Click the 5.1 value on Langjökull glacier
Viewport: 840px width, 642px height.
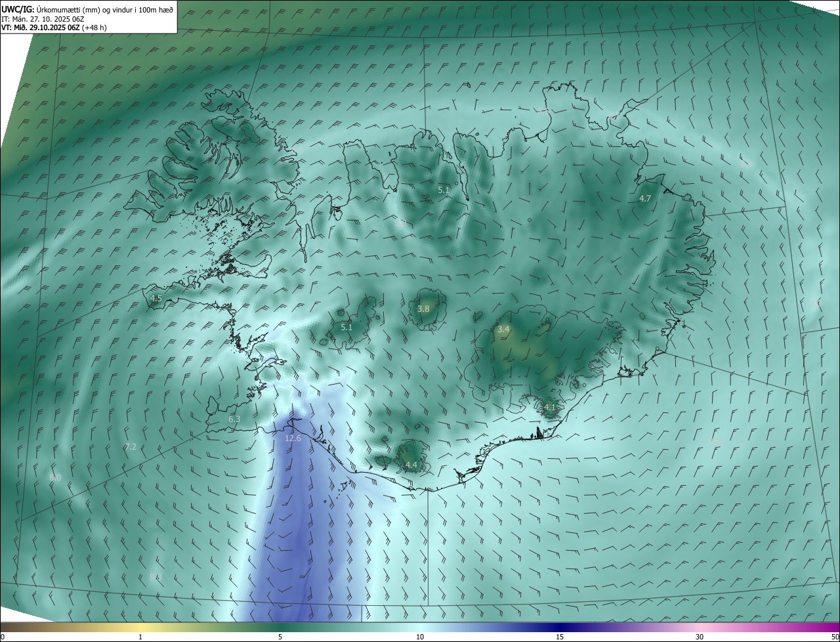tap(346, 327)
